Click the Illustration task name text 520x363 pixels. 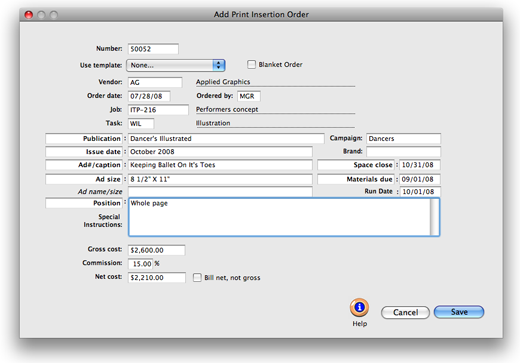tap(213, 123)
